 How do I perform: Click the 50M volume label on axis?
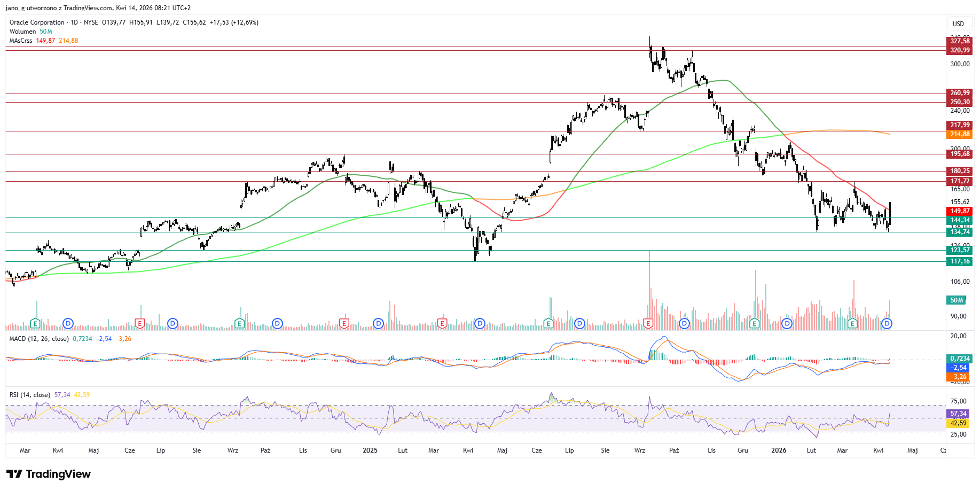click(957, 300)
